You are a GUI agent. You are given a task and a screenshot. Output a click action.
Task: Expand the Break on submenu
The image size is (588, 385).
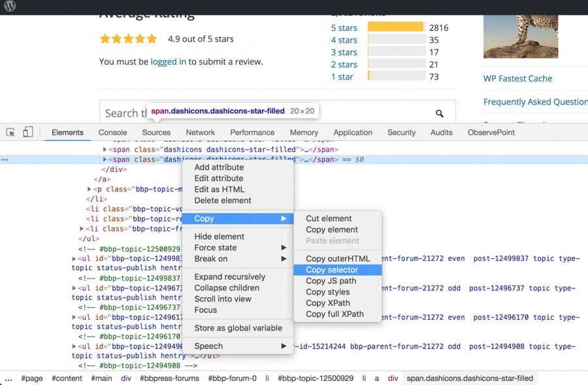pos(284,259)
